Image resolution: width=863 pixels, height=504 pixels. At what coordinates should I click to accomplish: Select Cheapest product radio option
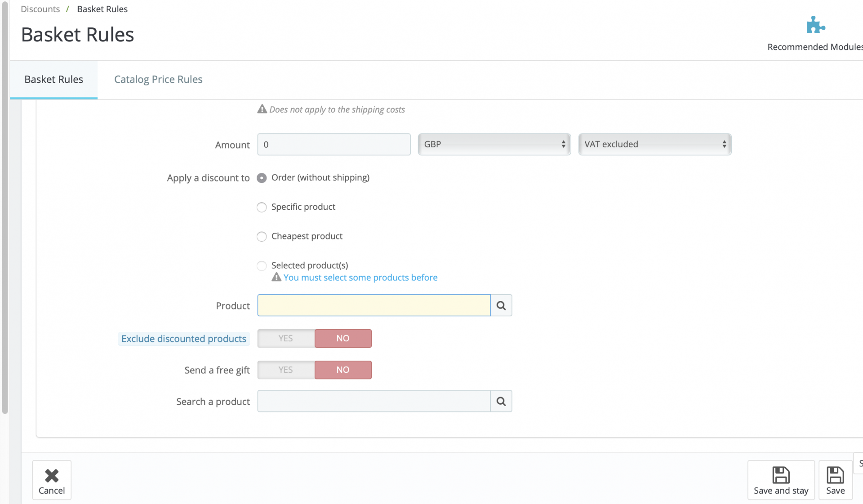point(262,236)
